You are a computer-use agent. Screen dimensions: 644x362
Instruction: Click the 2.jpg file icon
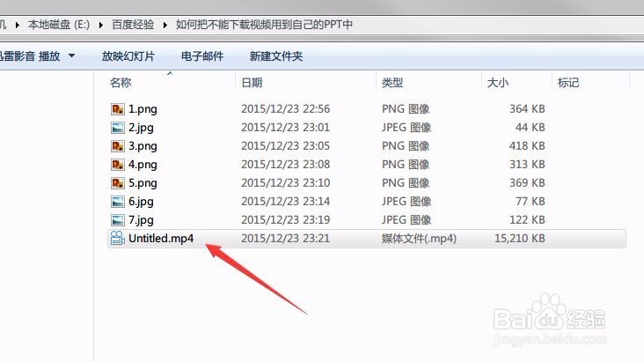[x=118, y=128]
